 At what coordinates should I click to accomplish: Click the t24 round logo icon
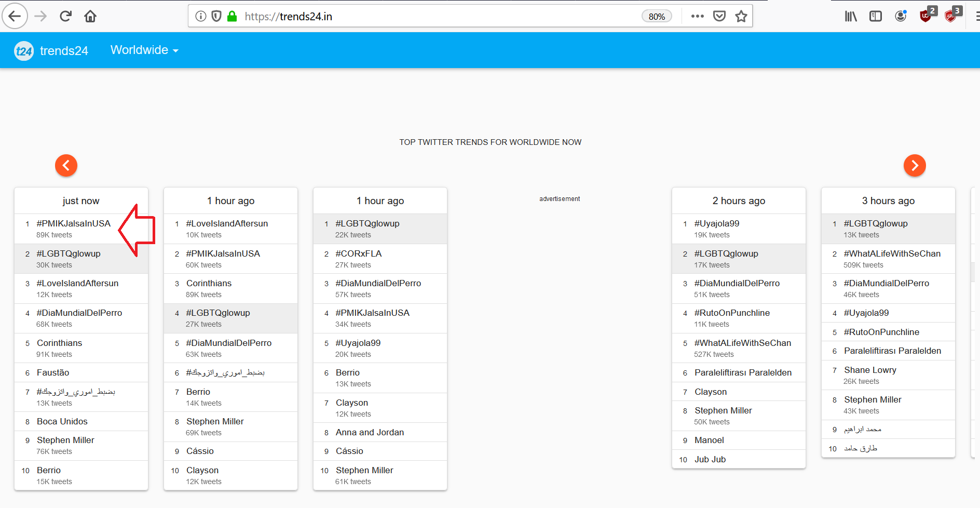click(x=24, y=50)
